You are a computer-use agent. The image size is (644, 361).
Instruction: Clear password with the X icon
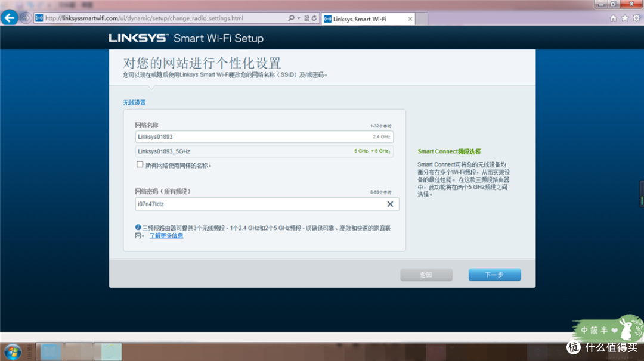click(x=390, y=204)
